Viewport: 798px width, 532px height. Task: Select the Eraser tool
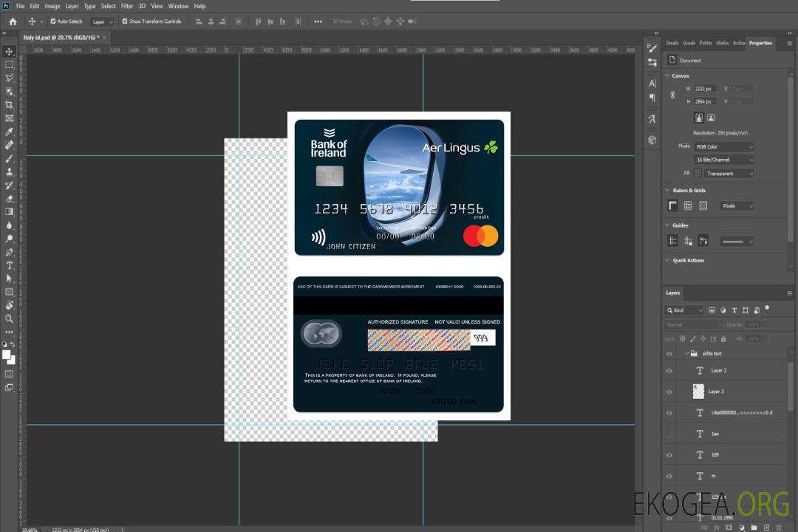9,199
